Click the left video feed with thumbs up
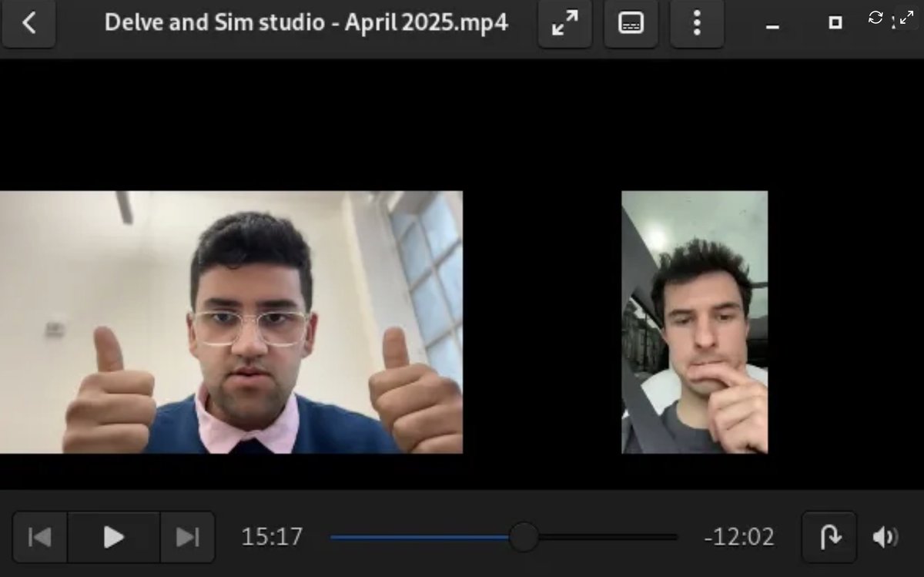Viewport: 924px width, 577px height. [x=231, y=322]
